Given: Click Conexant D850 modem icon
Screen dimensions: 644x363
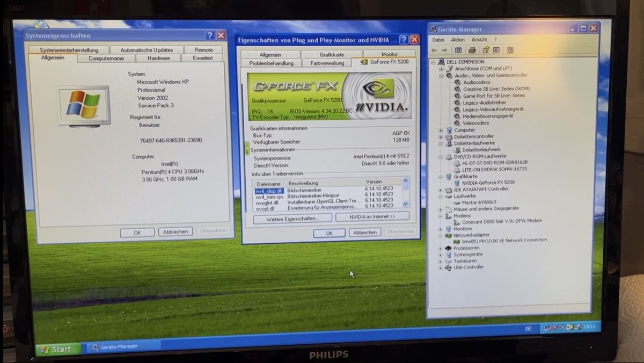Looking at the screenshot, I should [x=457, y=222].
